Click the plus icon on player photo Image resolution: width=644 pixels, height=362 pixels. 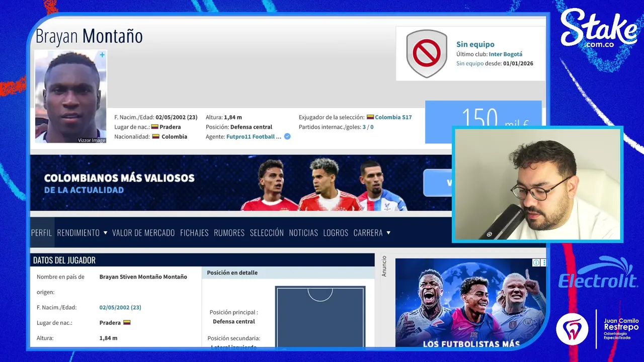[102, 55]
